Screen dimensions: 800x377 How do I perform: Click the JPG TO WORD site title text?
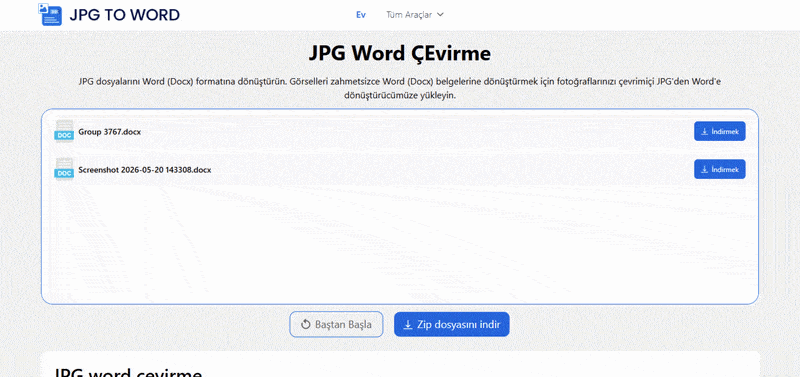pos(124,15)
